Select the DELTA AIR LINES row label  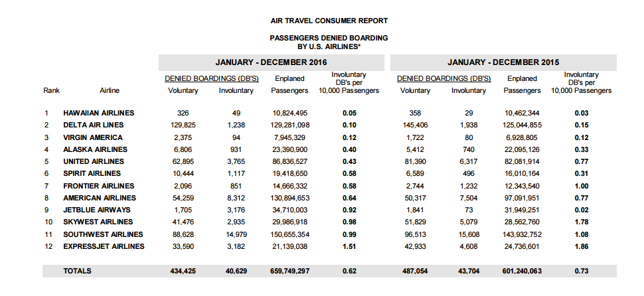pyautogui.click(x=93, y=125)
